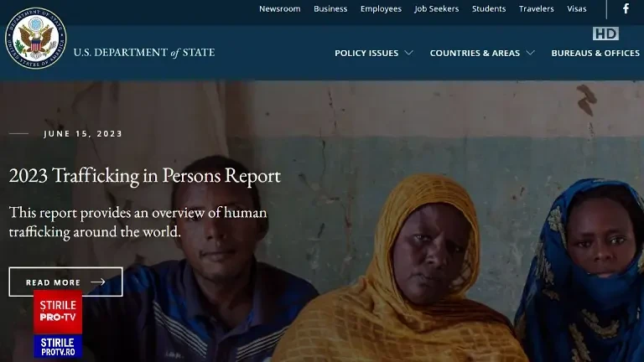Click the Read More button

pos(65,282)
